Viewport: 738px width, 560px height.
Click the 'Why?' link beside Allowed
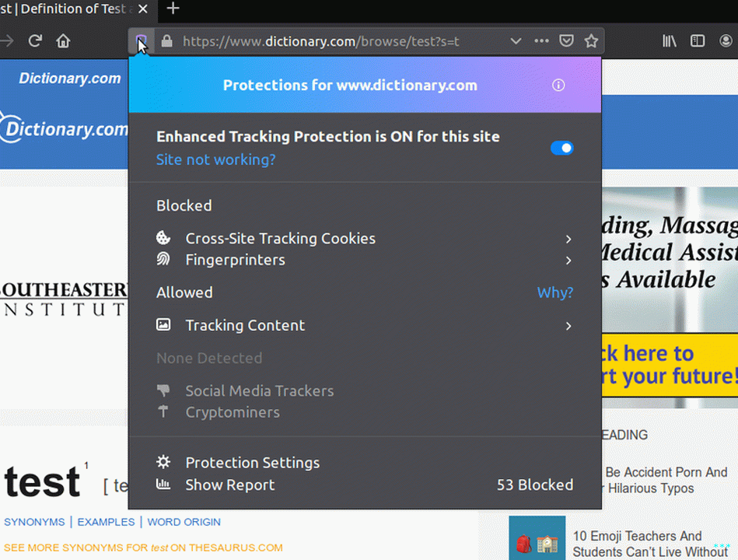pos(554,292)
